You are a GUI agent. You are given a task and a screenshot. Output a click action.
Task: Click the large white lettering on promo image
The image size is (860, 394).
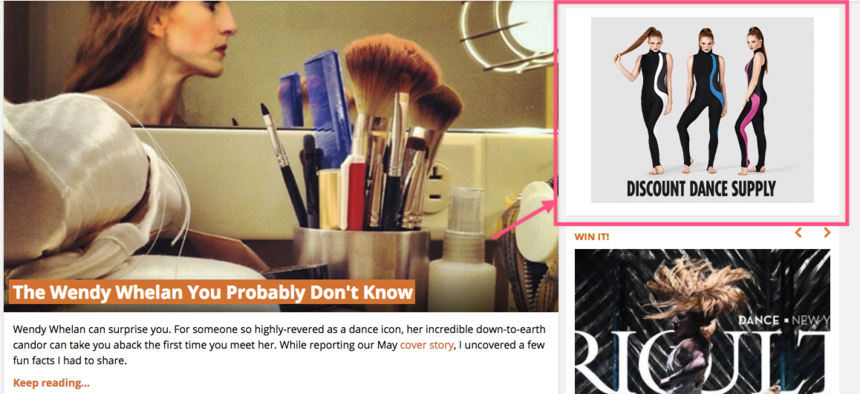pos(702,357)
